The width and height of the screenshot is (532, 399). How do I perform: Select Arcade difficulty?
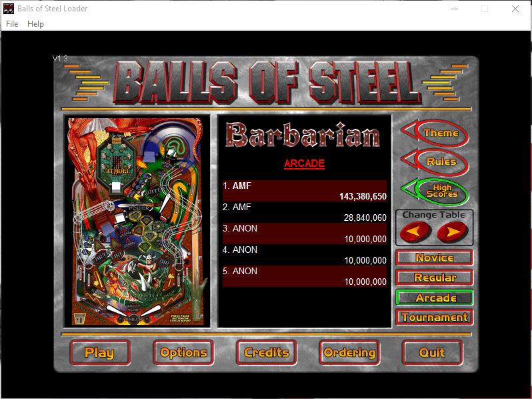click(x=435, y=298)
